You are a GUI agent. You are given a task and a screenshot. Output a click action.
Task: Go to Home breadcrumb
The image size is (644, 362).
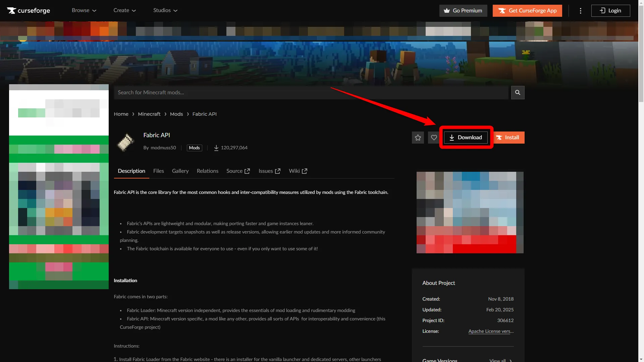pos(121,114)
